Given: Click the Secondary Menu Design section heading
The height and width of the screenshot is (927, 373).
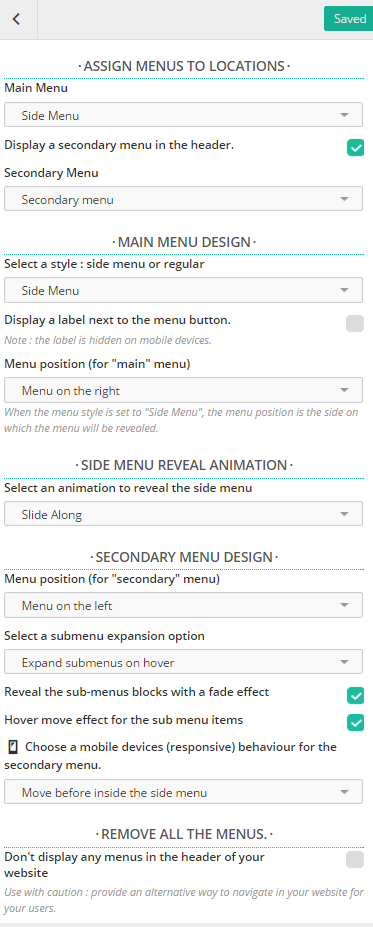Looking at the screenshot, I should click(184, 557).
